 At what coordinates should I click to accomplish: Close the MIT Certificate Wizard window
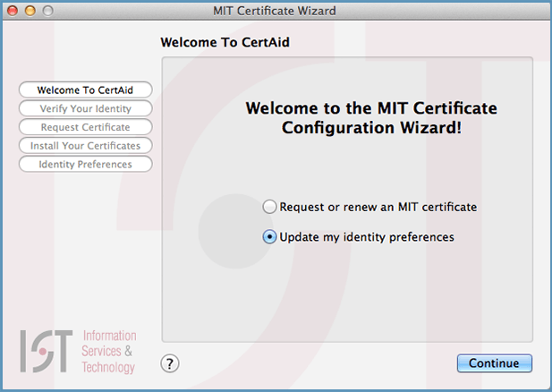tap(13, 11)
